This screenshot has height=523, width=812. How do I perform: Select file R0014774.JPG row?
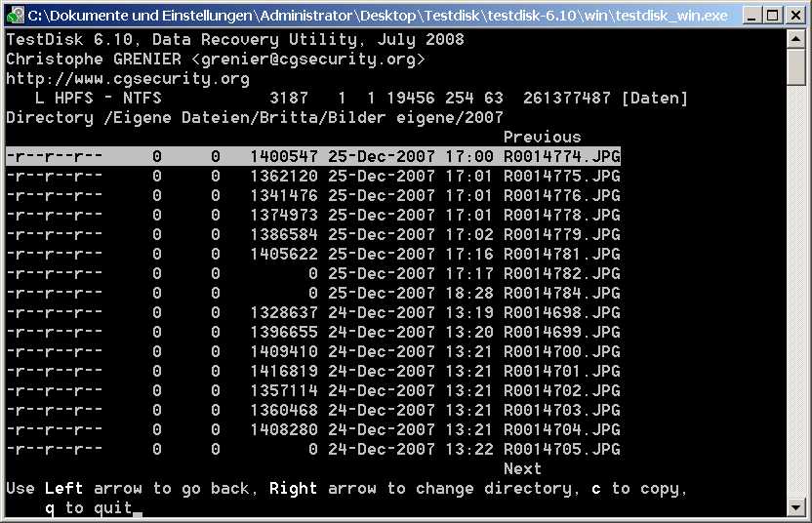tap(313, 156)
